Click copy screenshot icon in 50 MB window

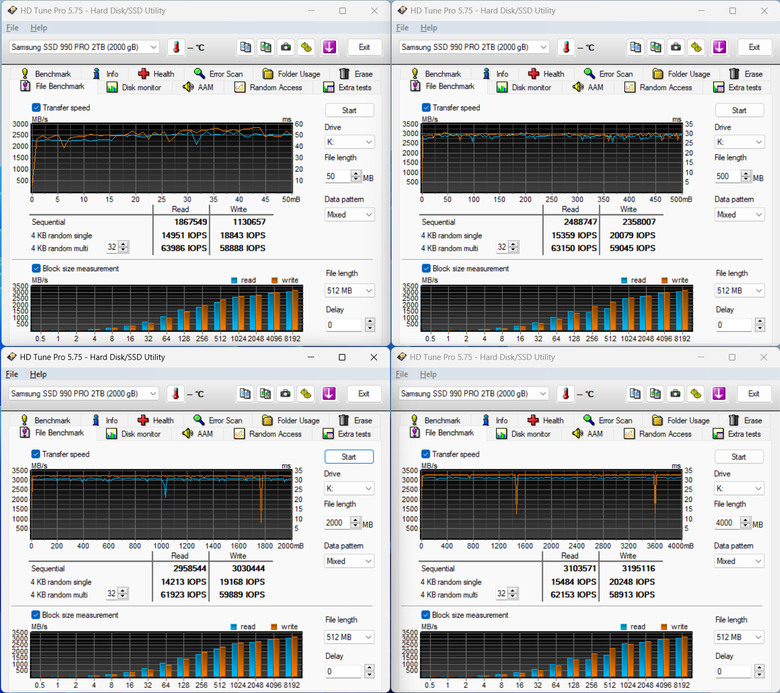(x=266, y=47)
